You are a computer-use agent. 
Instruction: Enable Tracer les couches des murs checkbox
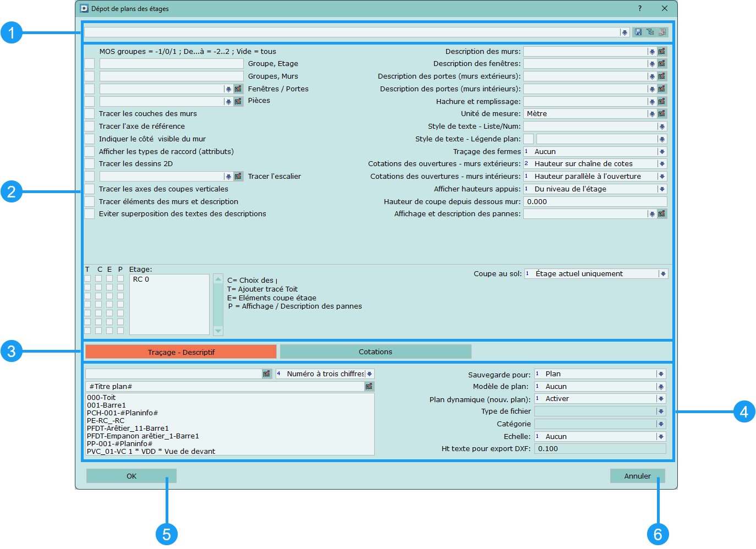tap(90, 114)
